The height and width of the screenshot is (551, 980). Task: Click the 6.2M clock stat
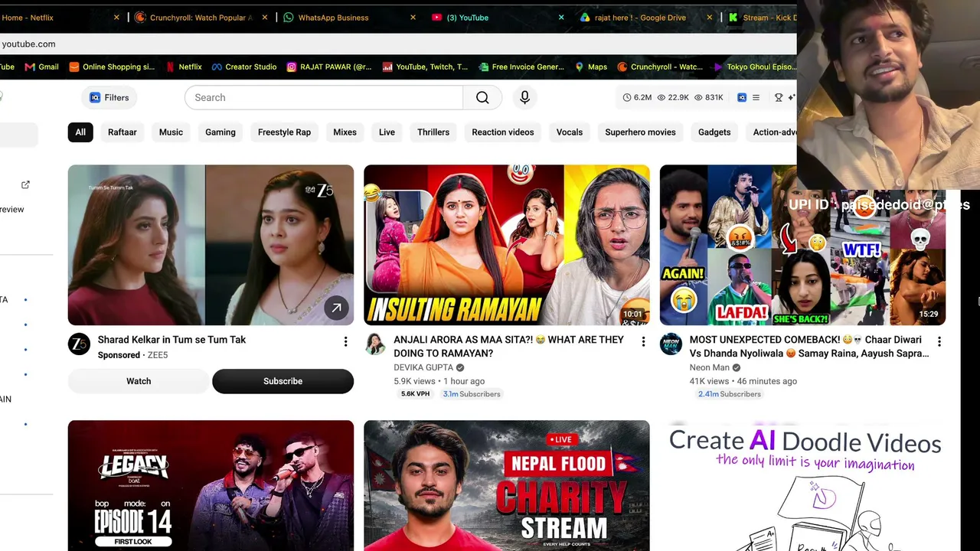pos(637,97)
